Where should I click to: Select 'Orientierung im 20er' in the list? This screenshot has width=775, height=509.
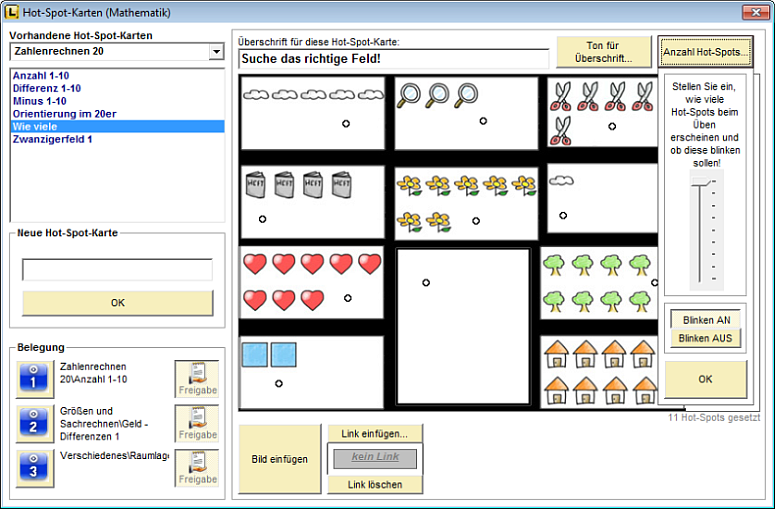pos(64,114)
